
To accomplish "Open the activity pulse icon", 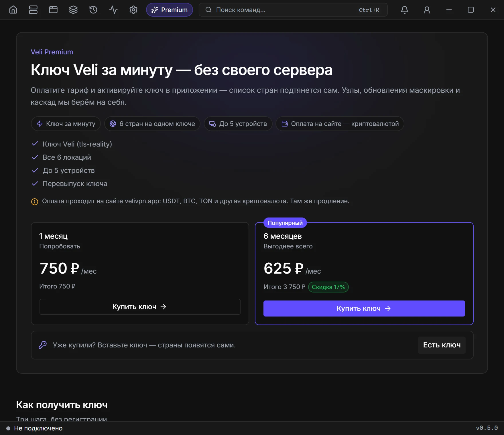I will pos(113,10).
